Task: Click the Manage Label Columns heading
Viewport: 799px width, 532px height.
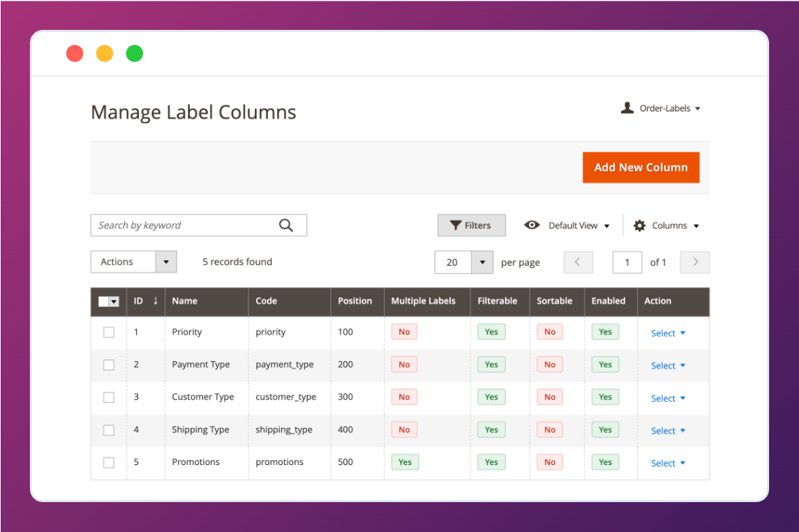Action: tap(193, 112)
